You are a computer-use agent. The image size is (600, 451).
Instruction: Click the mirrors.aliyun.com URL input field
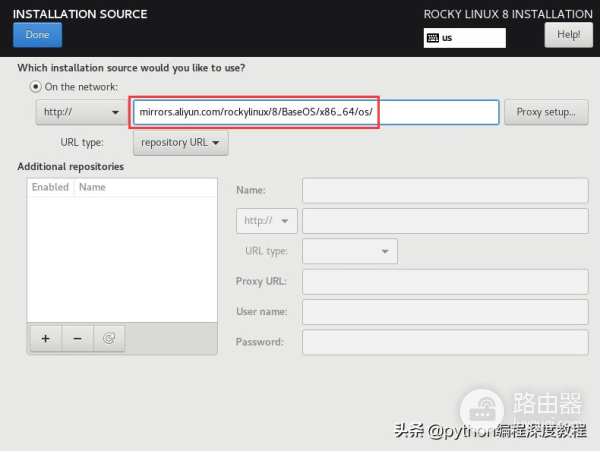pyautogui.click(x=315, y=112)
